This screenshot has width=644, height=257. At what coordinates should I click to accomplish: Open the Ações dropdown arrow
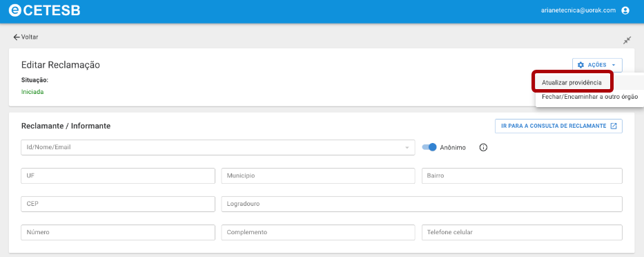(613, 65)
